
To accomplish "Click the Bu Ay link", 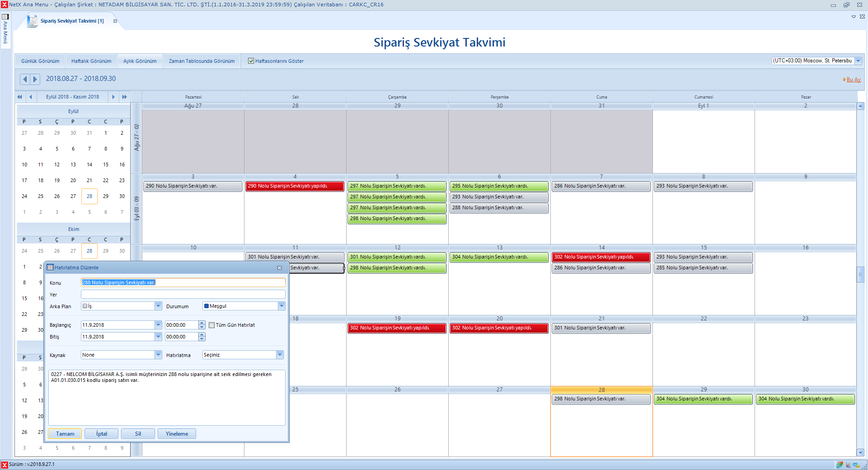I will point(853,80).
